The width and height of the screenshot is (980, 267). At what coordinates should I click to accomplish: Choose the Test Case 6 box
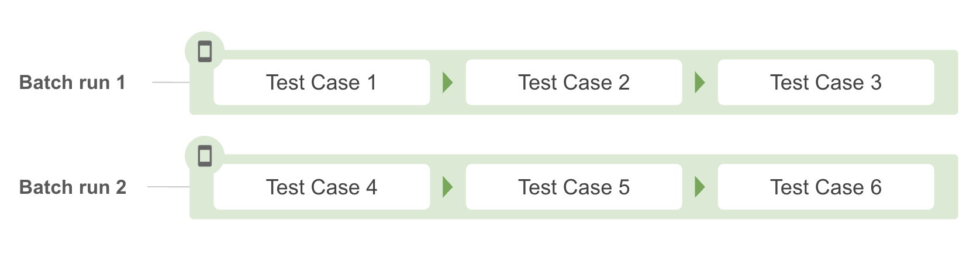[826, 187]
